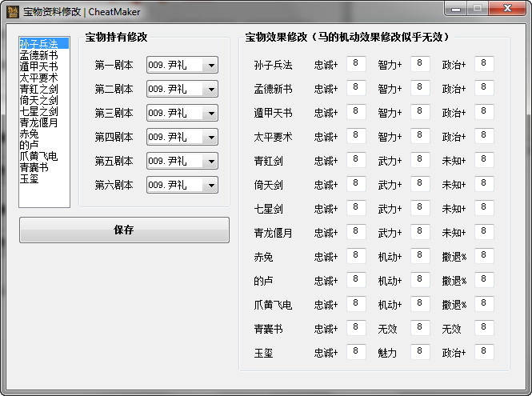Open the 第一剧本 holder dropdown
Screen dimensions: 532x396
(x=211, y=66)
